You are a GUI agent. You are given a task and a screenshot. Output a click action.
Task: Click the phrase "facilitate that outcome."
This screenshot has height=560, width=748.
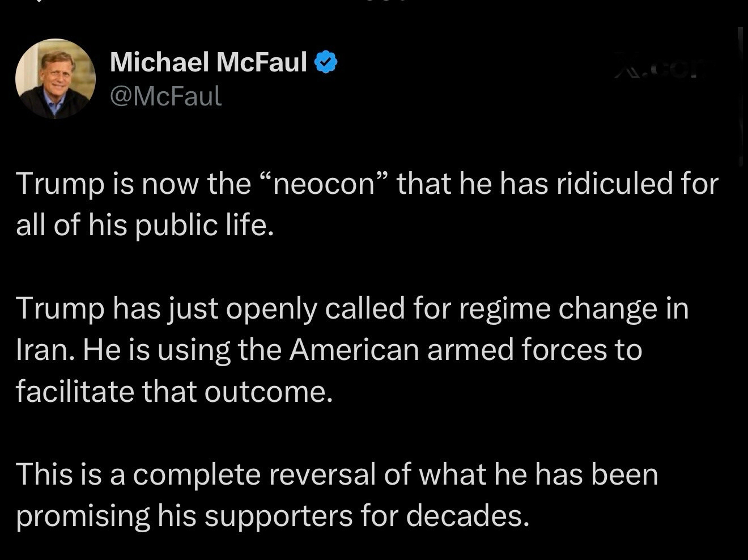(173, 391)
